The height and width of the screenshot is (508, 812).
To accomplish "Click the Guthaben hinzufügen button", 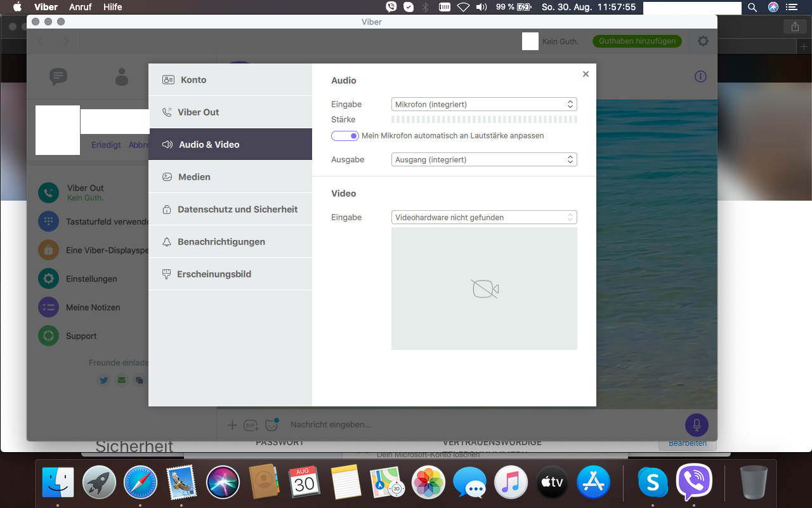I will (x=637, y=41).
